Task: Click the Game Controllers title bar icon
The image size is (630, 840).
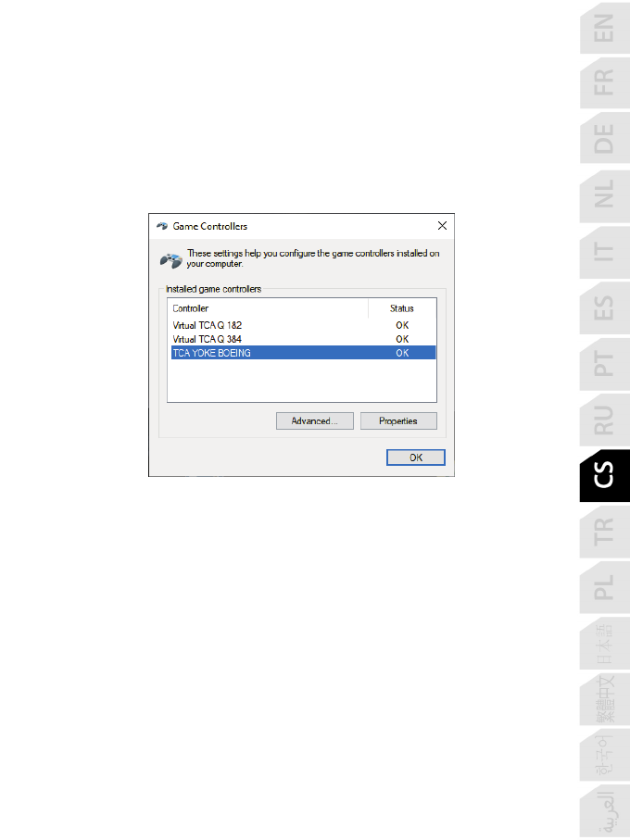Action: point(162,226)
